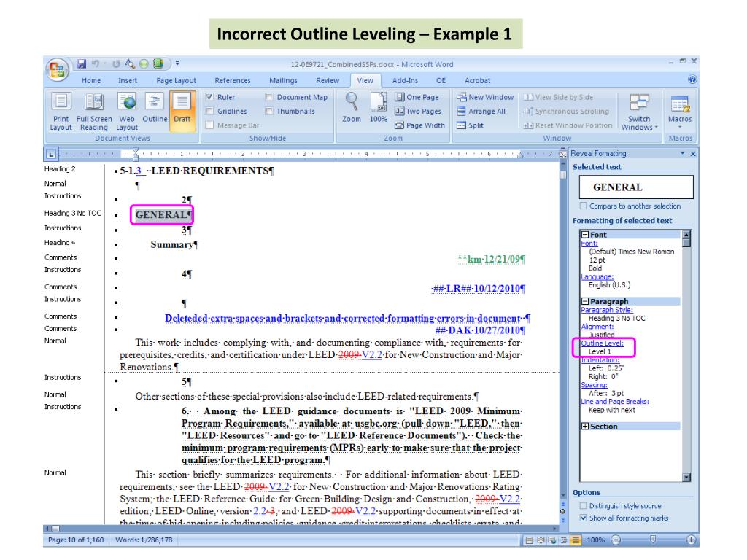The width and height of the screenshot is (747, 560).
Task: Click Print Layout view icon in status bar
Action: (x=529, y=540)
